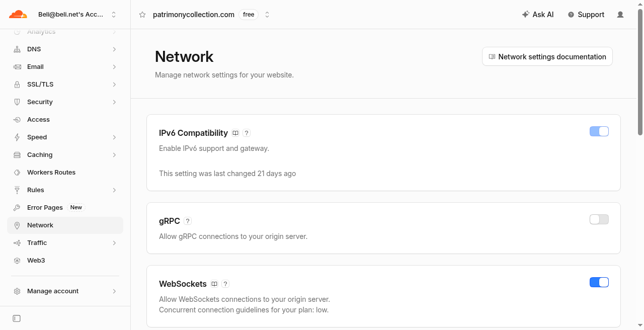Select the Network sidebar item
This screenshot has height=330, width=644.
point(65,225)
